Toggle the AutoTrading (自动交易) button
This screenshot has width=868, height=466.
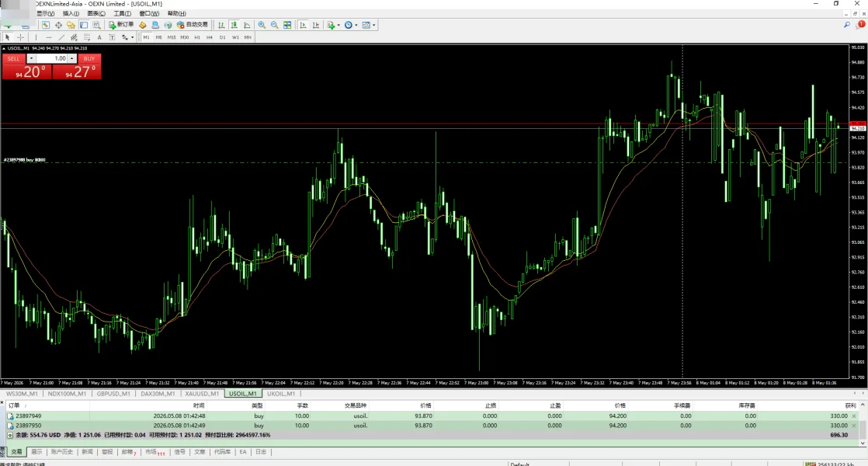[x=193, y=25]
